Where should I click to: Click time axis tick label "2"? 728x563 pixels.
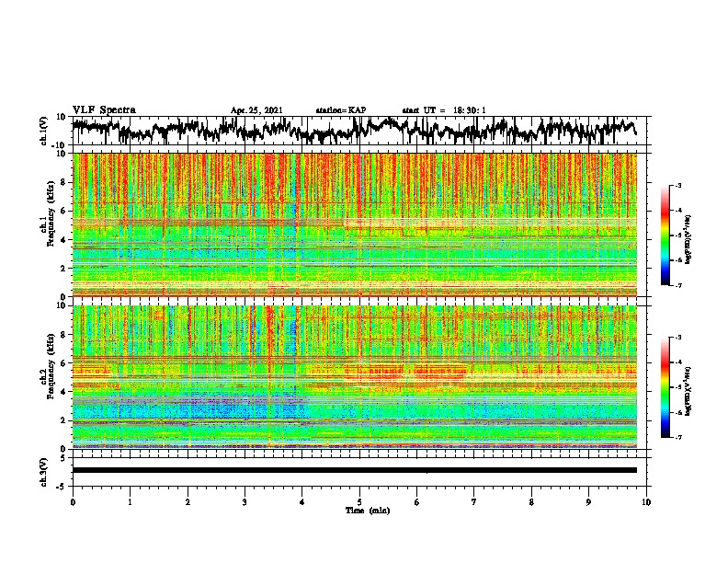pyautogui.click(x=188, y=502)
